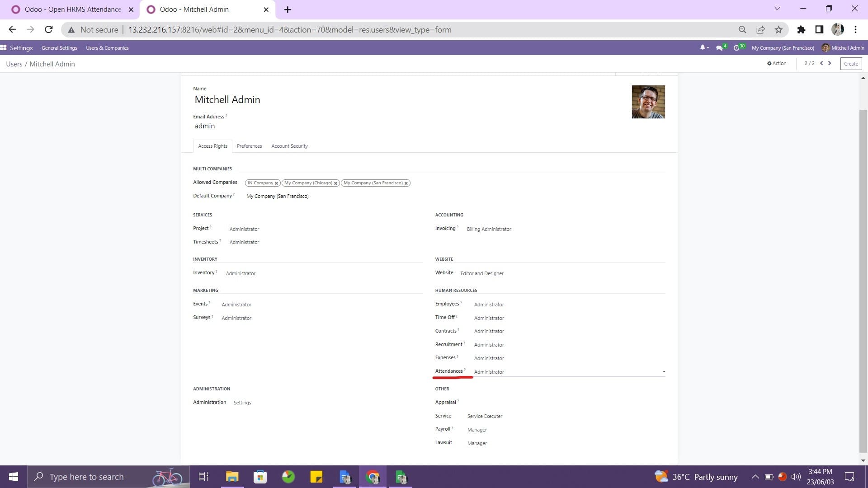Click the admin email address field
This screenshot has height=488, width=868.
click(204, 126)
